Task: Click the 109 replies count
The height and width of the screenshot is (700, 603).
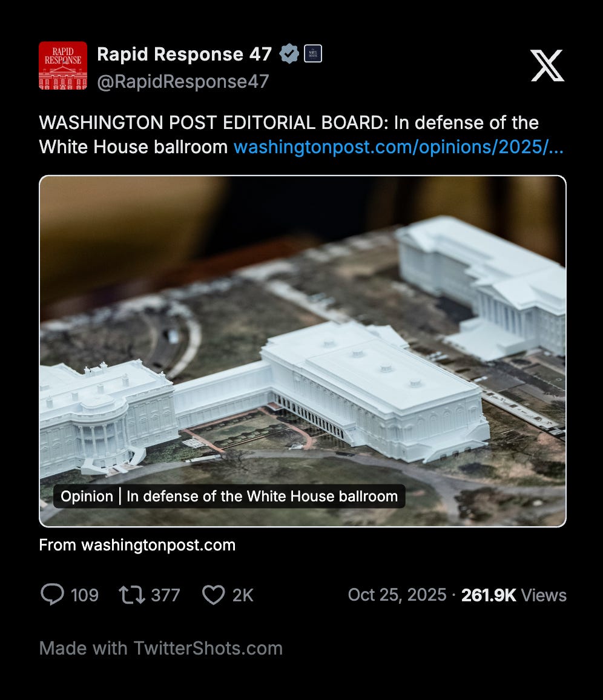Action: click(84, 595)
